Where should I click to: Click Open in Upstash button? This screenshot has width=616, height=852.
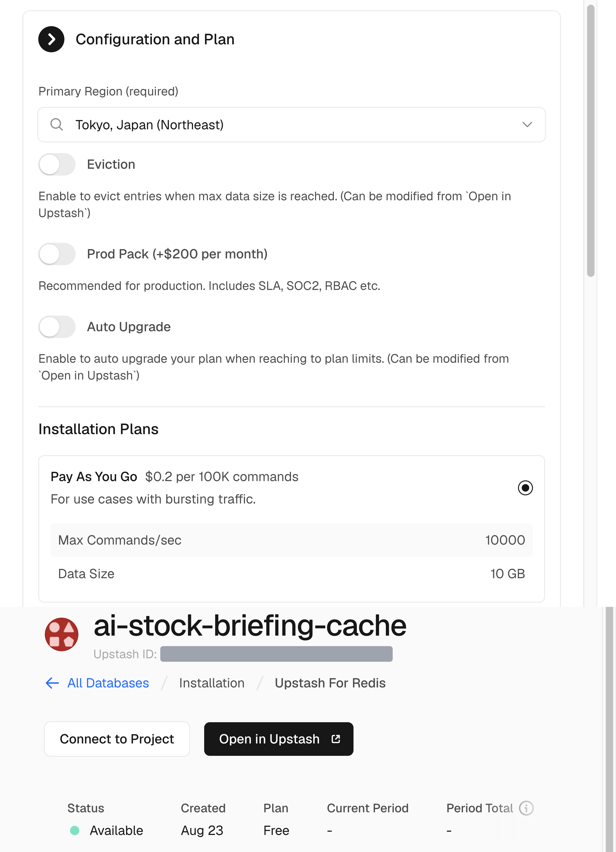coord(279,739)
